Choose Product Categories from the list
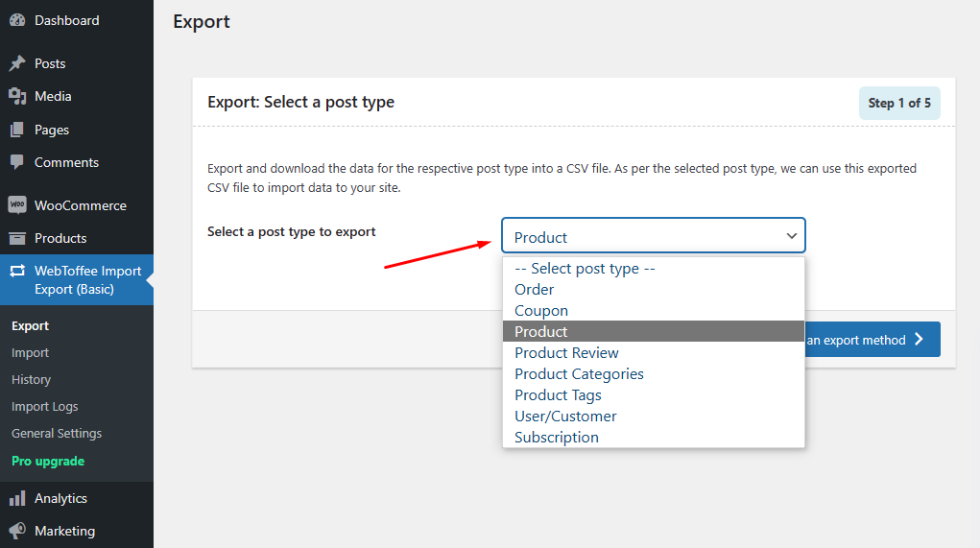 coord(653,373)
